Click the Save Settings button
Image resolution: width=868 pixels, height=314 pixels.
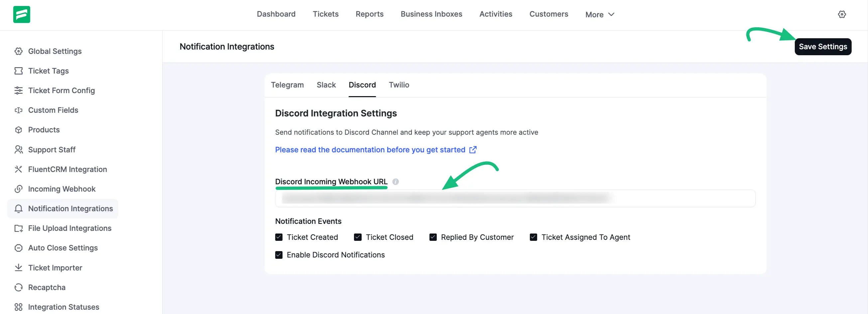coord(823,47)
